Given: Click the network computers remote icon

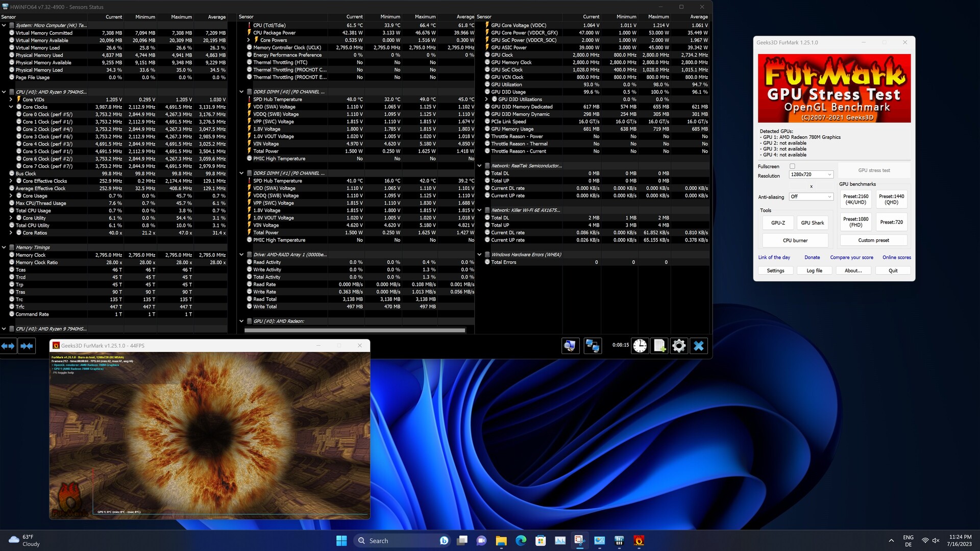Looking at the screenshot, I should (x=593, y=346).
